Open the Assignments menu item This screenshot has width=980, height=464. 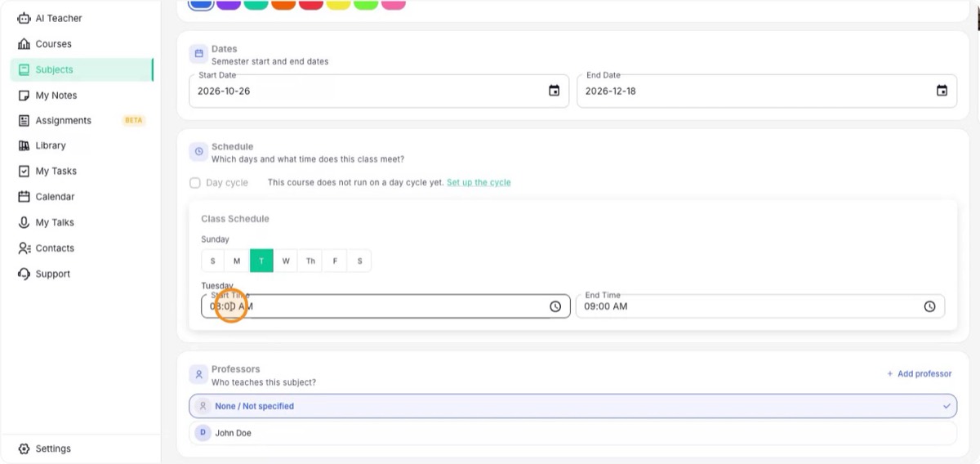[x=82, y=120]
